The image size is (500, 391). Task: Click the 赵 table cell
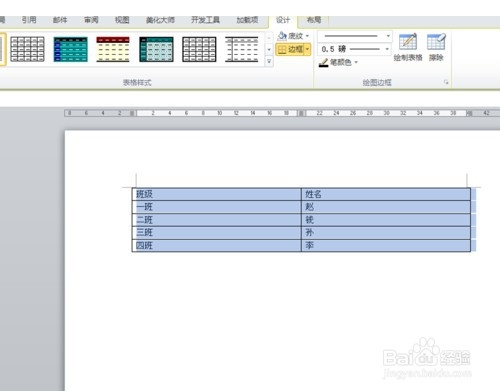click(386, 207)
